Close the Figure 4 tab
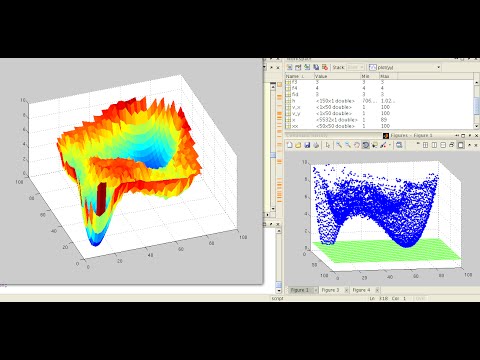The image size is (480, 360). click(x=377, y=290)
